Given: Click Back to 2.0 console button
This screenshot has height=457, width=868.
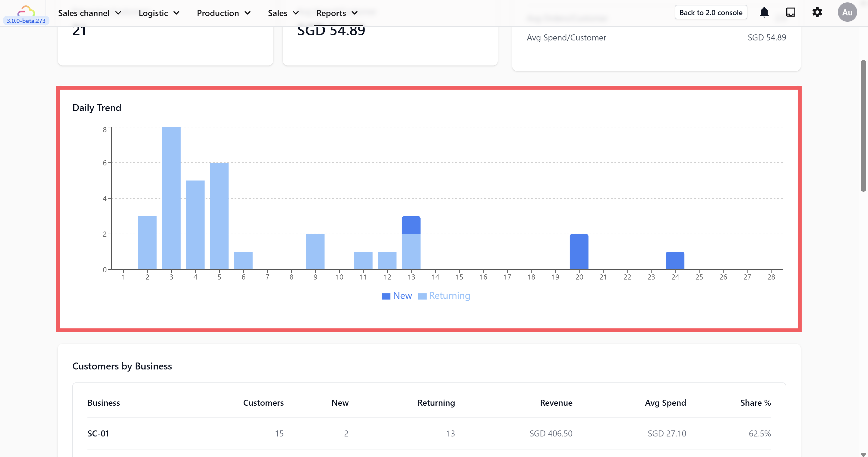Looking at the screenshot, I should (x=711, y=12).
